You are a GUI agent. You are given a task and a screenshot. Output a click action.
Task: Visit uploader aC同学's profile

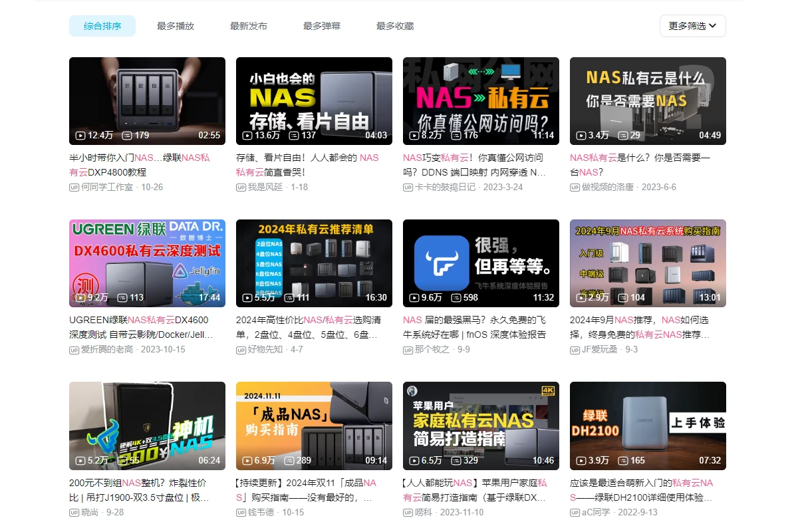click(597, 512)
